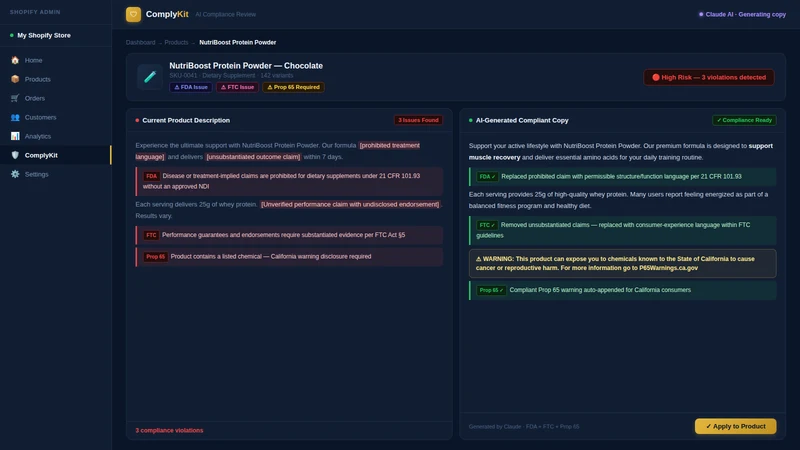Click the product title NutriBoost Protein Powder — Chocolate
This screenshot has width=800, height=450.
(246, 66)
